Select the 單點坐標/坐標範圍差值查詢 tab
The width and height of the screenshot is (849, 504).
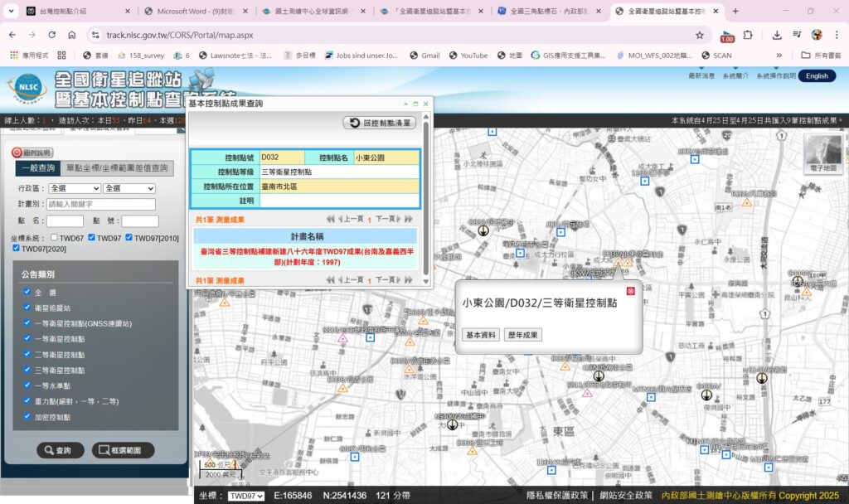point(117,168)
